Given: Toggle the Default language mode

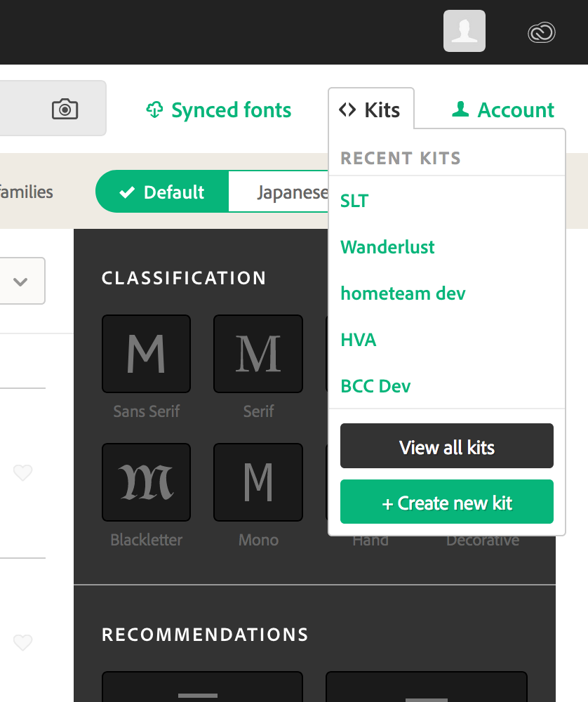Looking at the screenshot, I should pyautogui.click(x=162, y=192).
